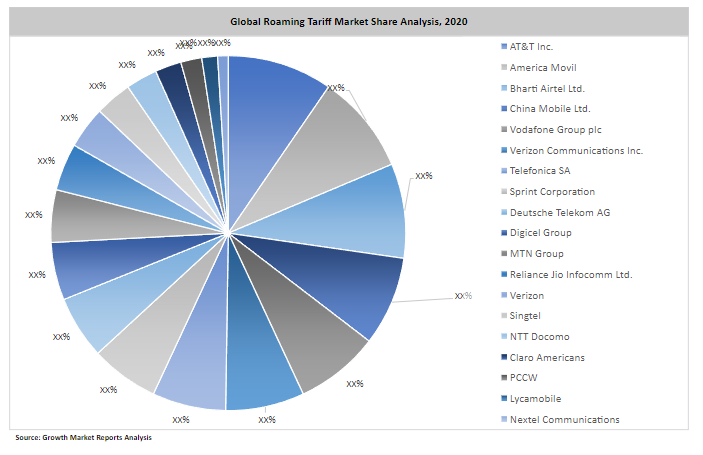This screenshot has height=455, width=703.
Task: Click the Vodafone Group plc legend swatch
Action: coord(504,130)
